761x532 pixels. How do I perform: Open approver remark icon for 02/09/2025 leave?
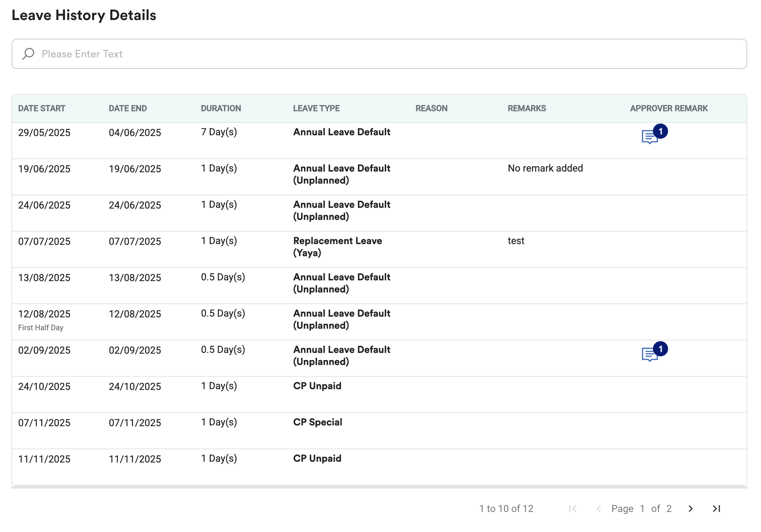649,354
